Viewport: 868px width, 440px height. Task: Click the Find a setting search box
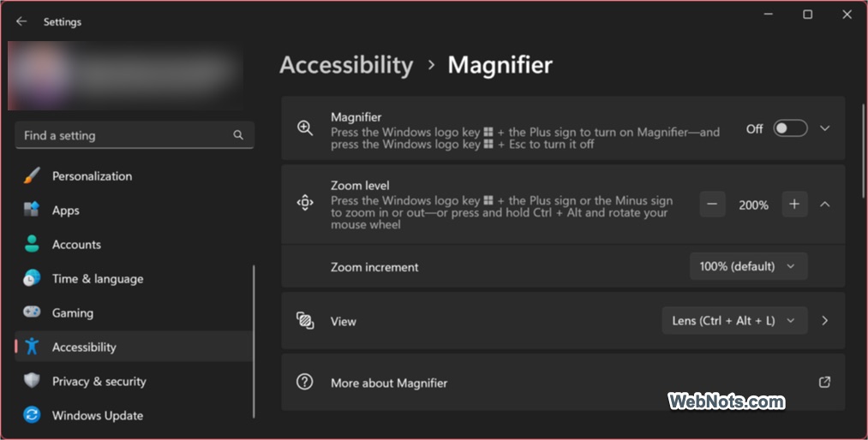[x=135, y=135]
